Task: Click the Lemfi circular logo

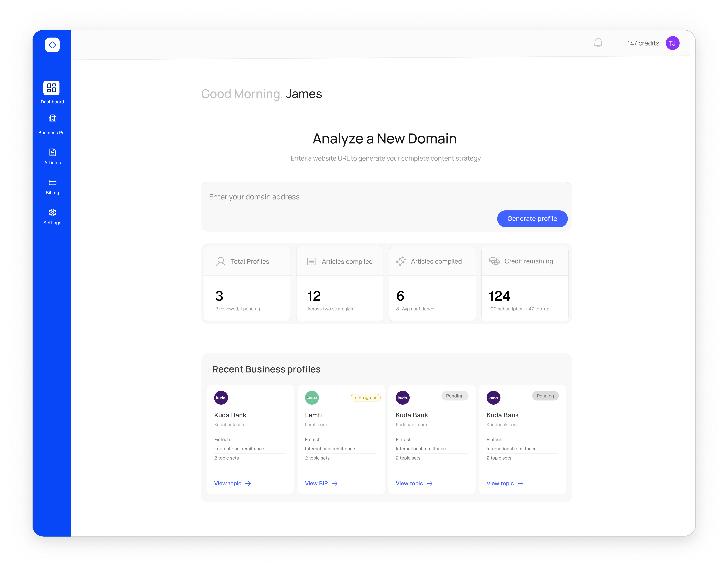Action: [x=312, y=398]
